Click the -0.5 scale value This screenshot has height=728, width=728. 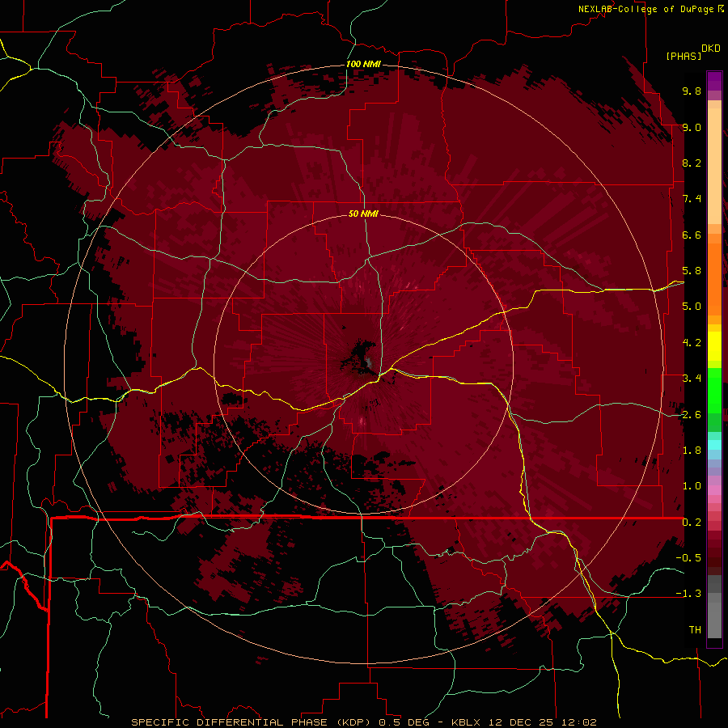pos(688,558)
